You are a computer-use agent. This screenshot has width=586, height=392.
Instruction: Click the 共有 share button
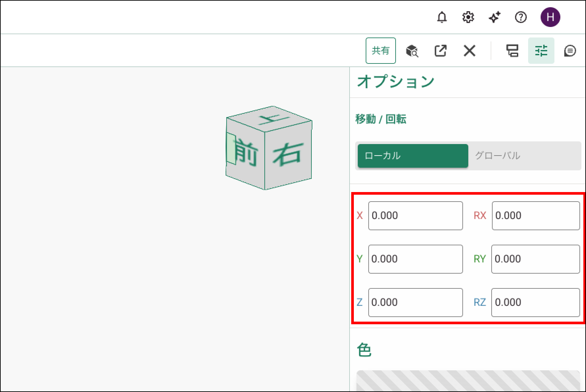[380, 51]
